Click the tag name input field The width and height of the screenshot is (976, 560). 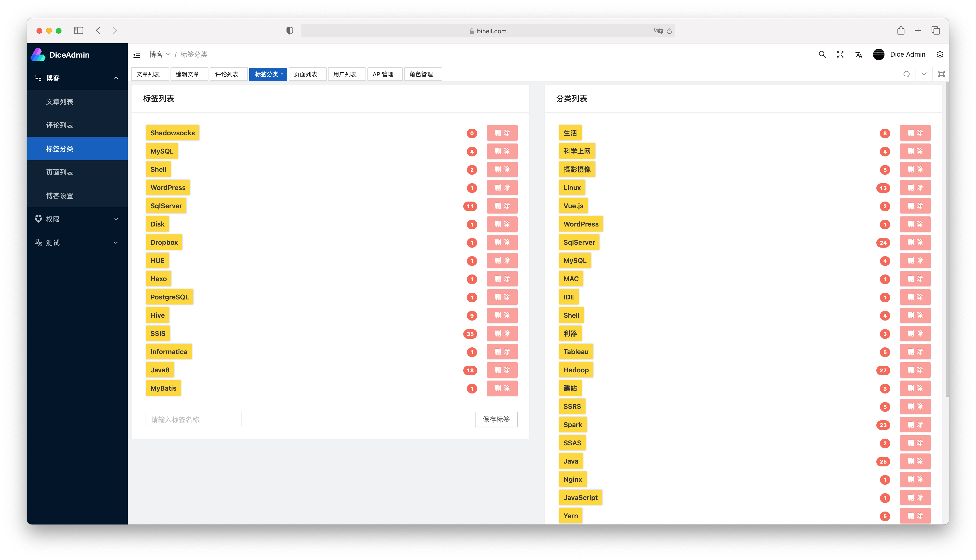[193, 419]
